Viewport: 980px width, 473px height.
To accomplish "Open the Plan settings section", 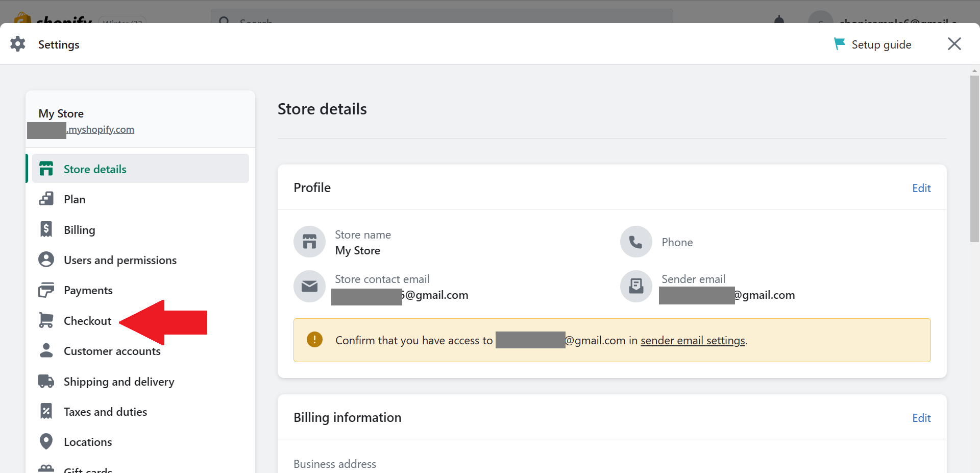I will point(140,199).
